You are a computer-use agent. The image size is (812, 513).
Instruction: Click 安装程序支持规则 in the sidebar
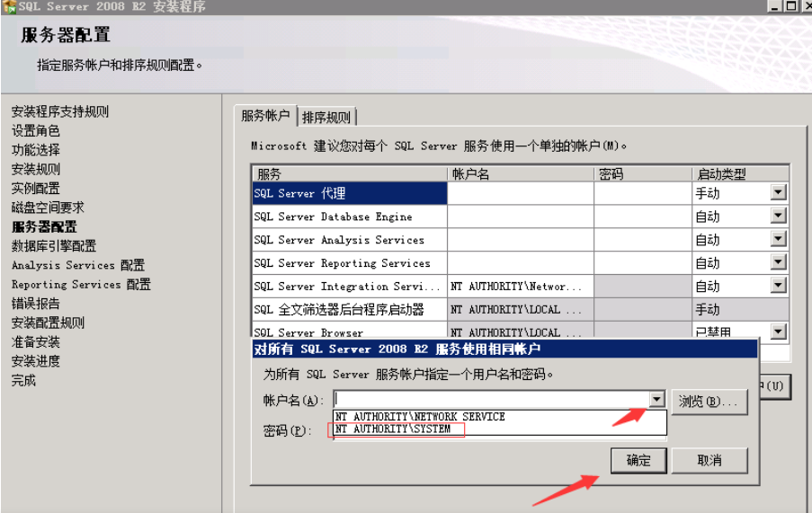(60, 111)
